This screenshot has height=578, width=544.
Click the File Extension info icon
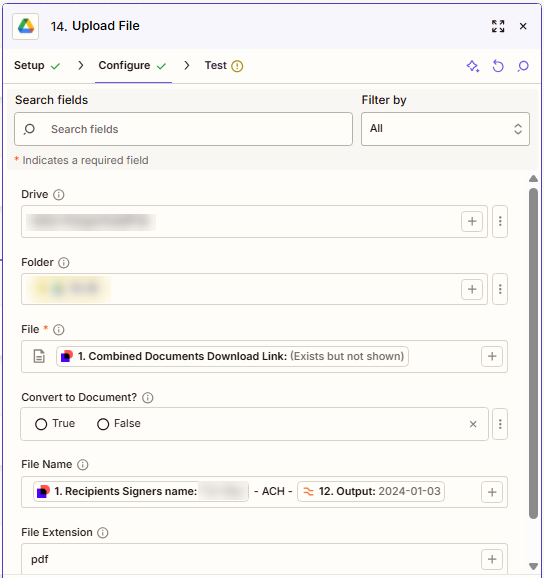[x=102, y=533]
